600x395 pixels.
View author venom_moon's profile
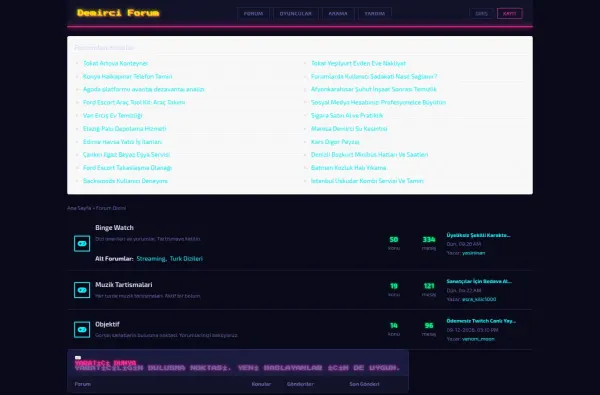coord(478,339)
